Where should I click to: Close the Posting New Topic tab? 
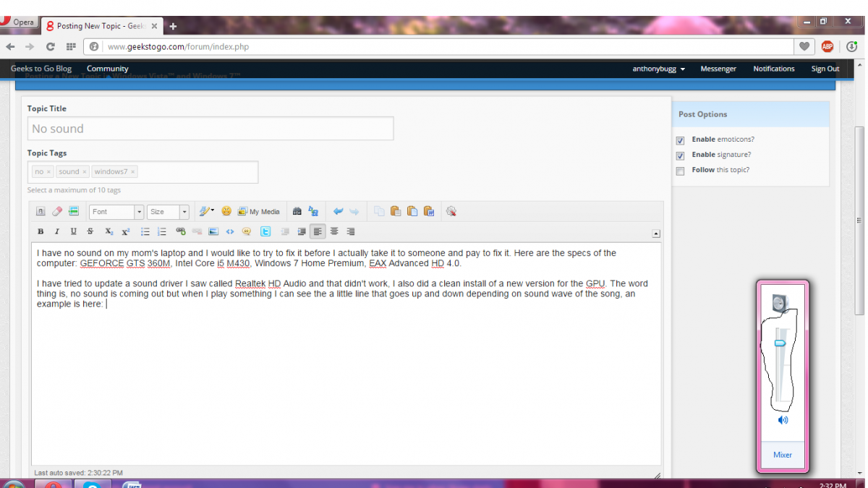point(154,26)
